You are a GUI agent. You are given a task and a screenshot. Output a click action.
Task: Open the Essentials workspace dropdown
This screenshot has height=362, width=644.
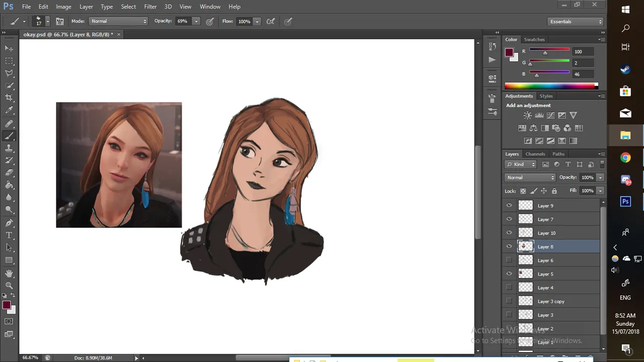click(576, 22)
